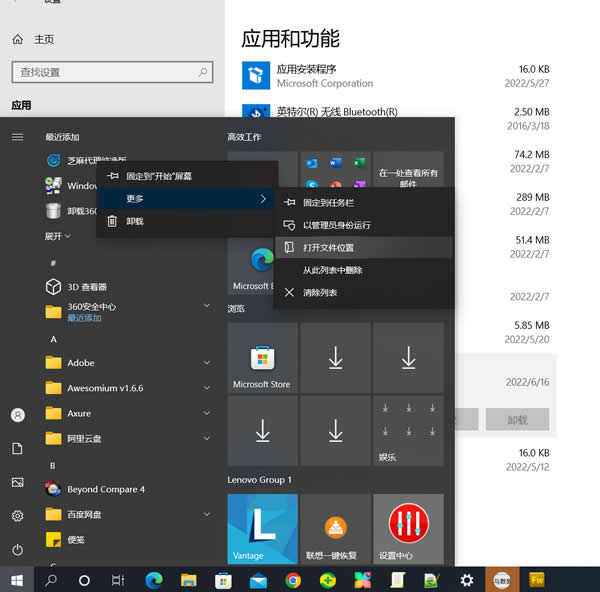Screen dimensions: 600x592
Task: Expand the 更多 submenu arrow
Action: [263, 199]
